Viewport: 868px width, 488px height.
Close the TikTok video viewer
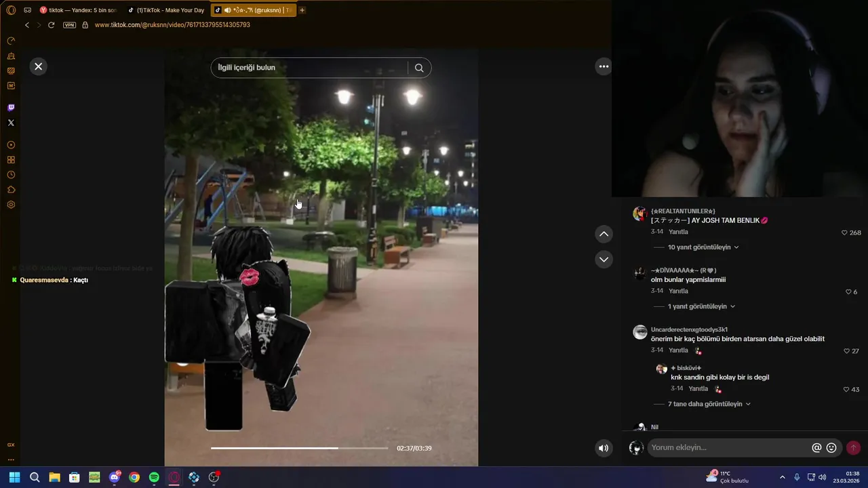(x=39, y=66)
